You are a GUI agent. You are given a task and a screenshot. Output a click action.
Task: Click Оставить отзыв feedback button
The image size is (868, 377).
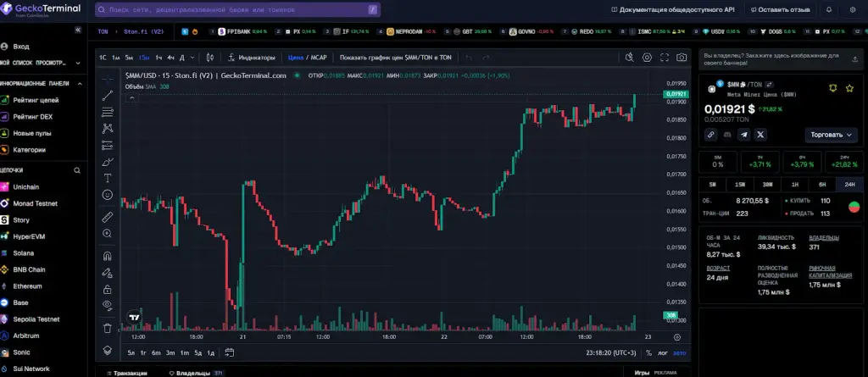(780, 10)
